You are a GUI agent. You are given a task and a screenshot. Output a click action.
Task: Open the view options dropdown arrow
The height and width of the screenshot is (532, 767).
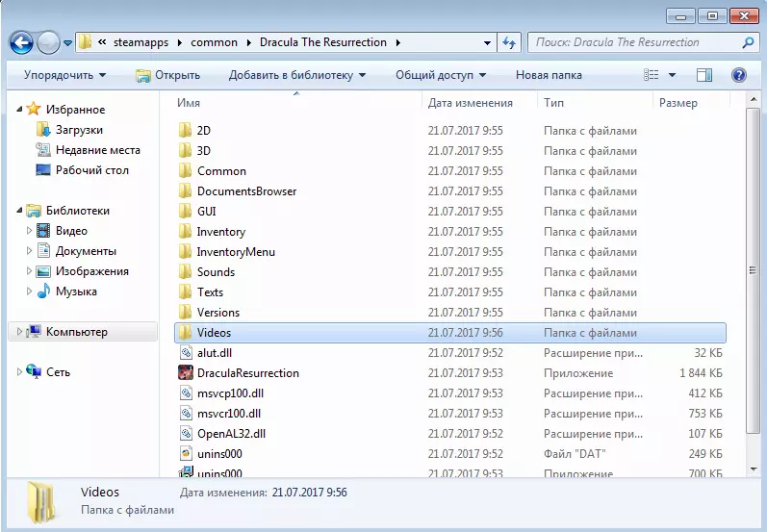(672, 75)
